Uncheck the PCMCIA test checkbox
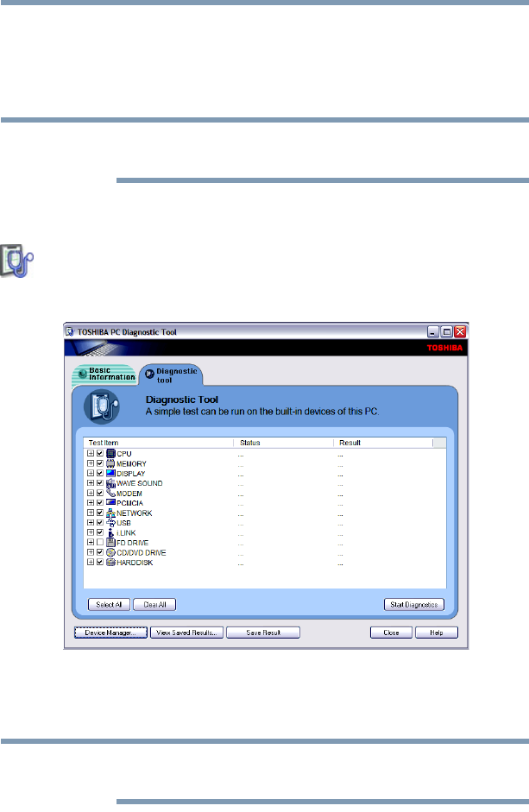Image resolution: width=529 pixels, height=812 pixels. (x=100, y=503)
